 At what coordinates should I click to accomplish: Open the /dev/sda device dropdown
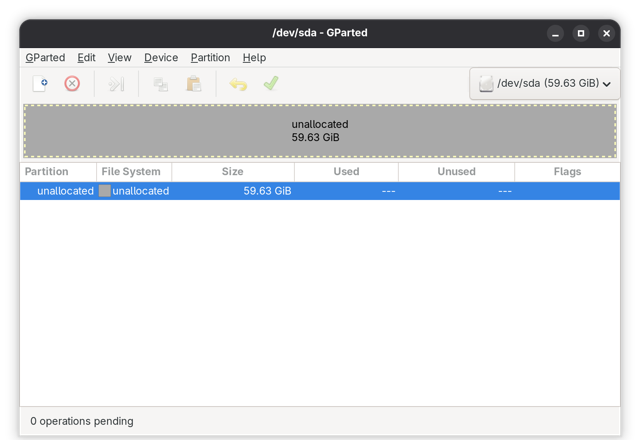pos(544,84)
